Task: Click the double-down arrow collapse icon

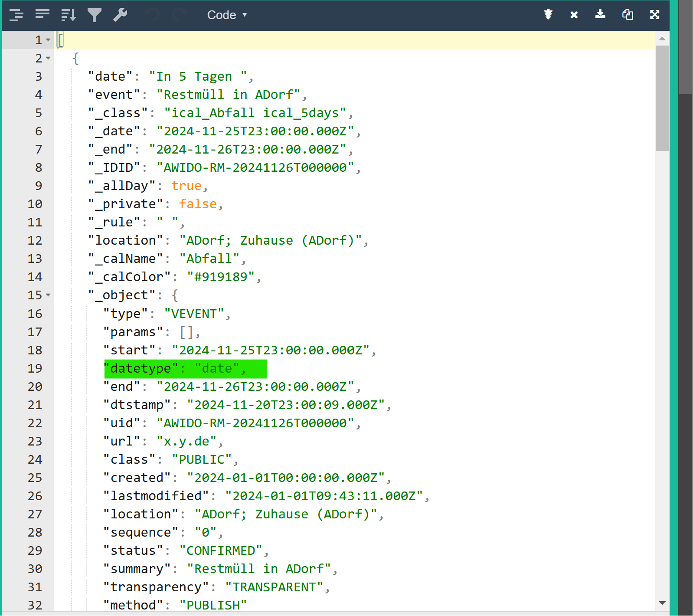Action: pos(548,14)
